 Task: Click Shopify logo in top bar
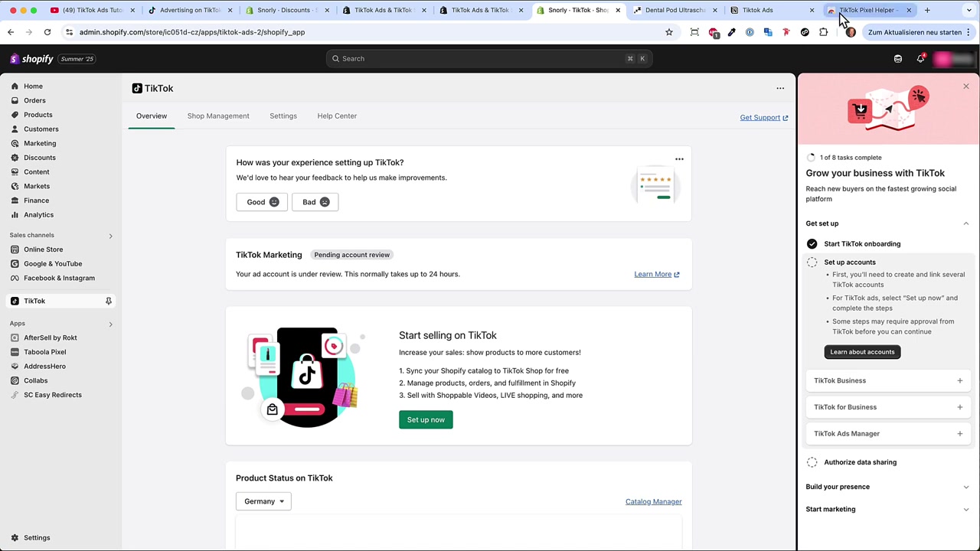(x=32, y=59)
